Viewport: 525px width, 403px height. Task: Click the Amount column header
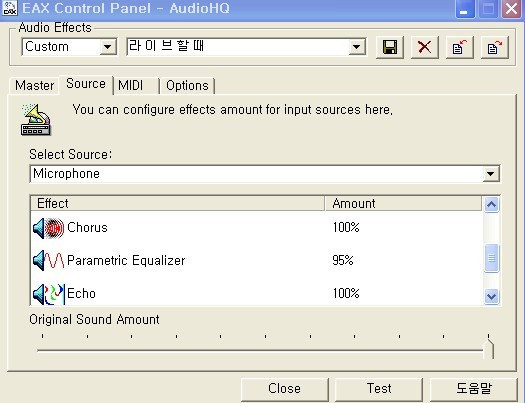(403, 204)
